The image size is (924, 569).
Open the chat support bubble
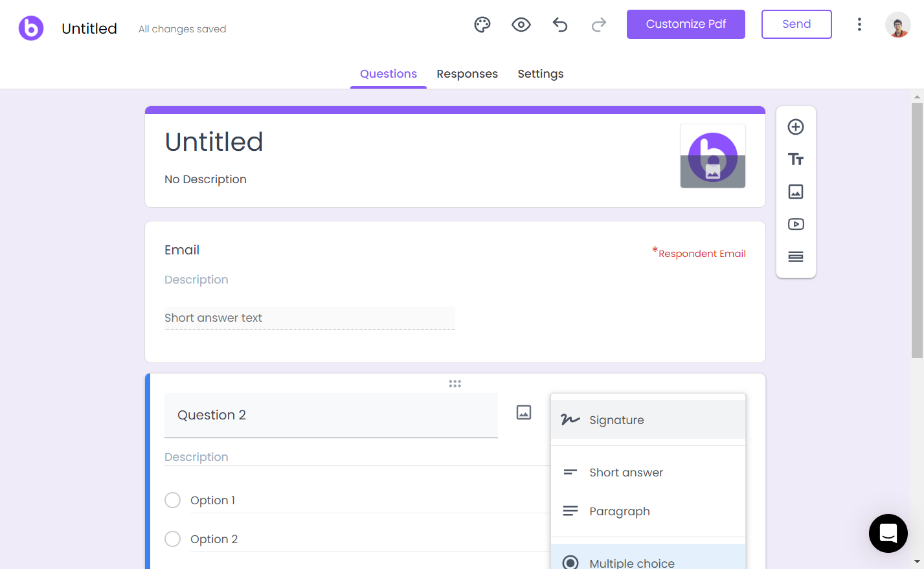(888, 533)
